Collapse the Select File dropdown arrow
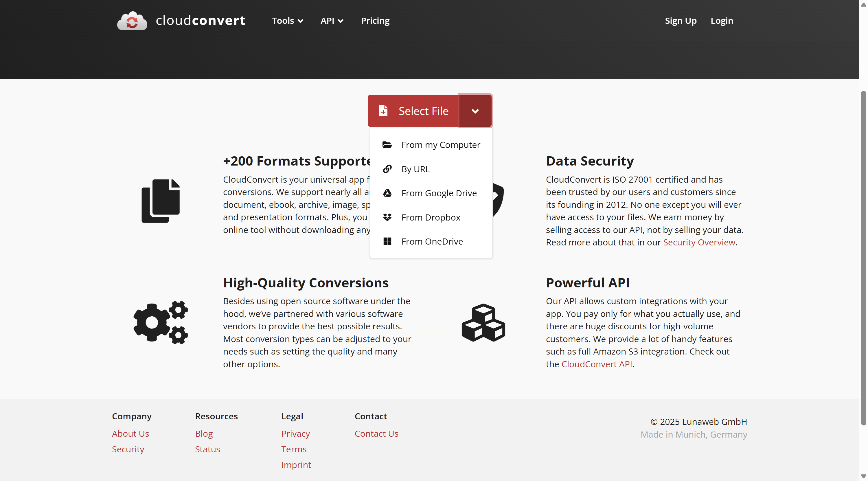This screenshot has width=868, height=481. (475, 111)
